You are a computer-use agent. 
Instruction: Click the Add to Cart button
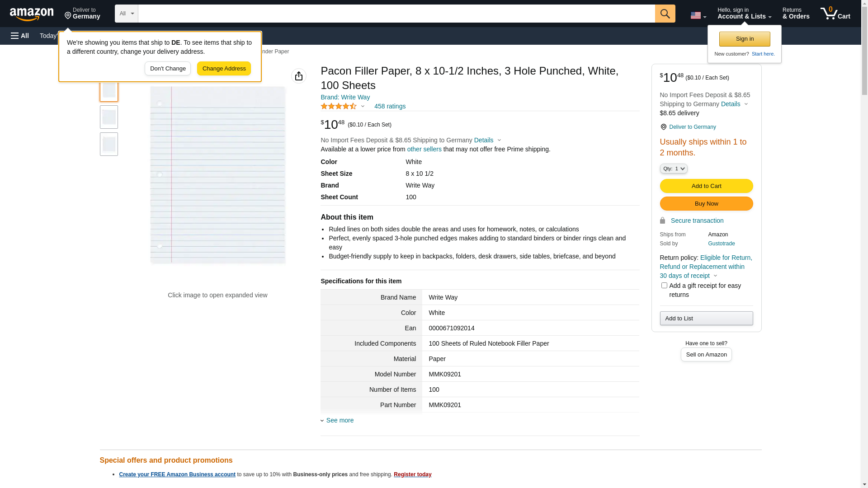coord(706,186)
